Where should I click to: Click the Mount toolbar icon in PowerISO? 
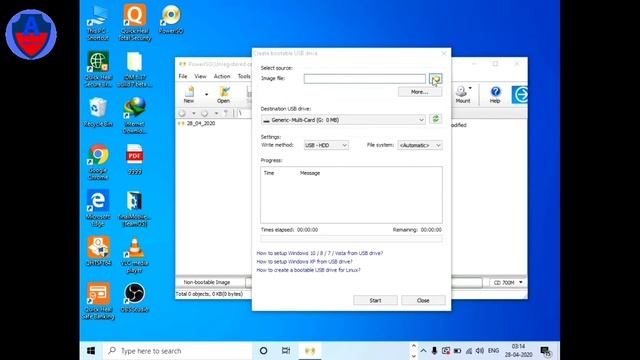point(462,95)
